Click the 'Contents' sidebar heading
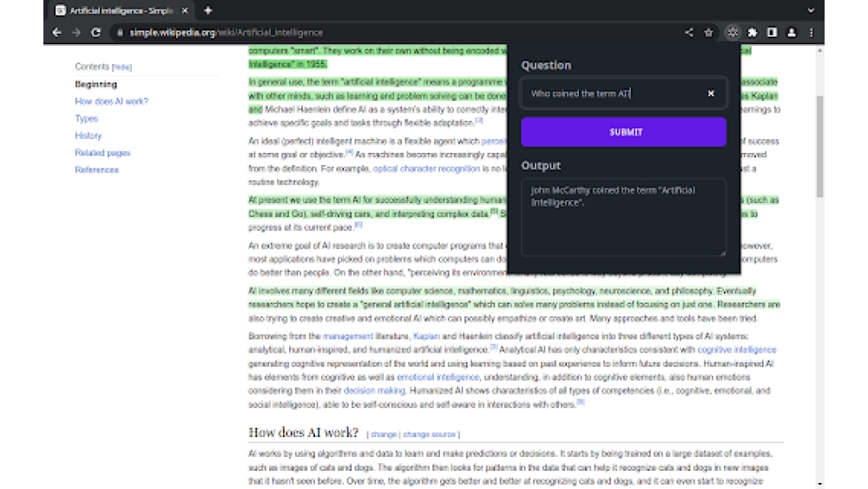Viewport: 868px width, 489px height. point(92,67)
